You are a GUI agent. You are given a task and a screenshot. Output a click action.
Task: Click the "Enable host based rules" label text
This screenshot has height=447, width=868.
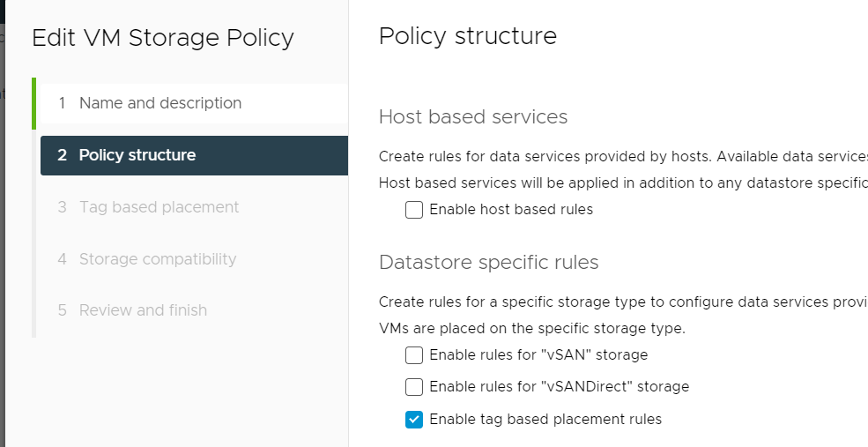coord(511,210)
